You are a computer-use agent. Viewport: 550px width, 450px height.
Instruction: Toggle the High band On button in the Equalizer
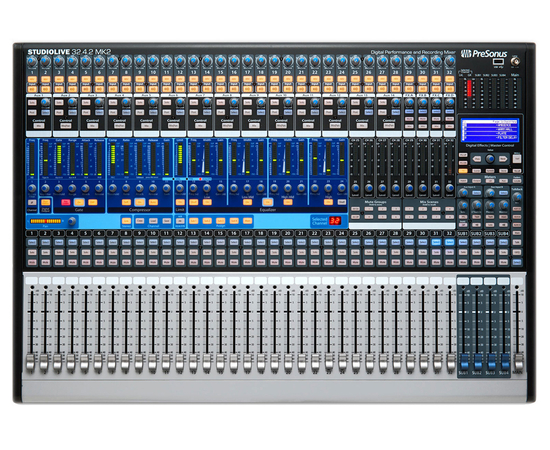click(x=328, y=202)
